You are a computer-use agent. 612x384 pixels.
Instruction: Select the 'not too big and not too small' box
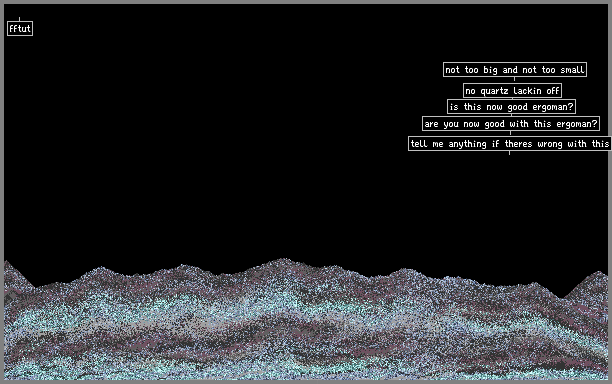[x=515, y=69]
